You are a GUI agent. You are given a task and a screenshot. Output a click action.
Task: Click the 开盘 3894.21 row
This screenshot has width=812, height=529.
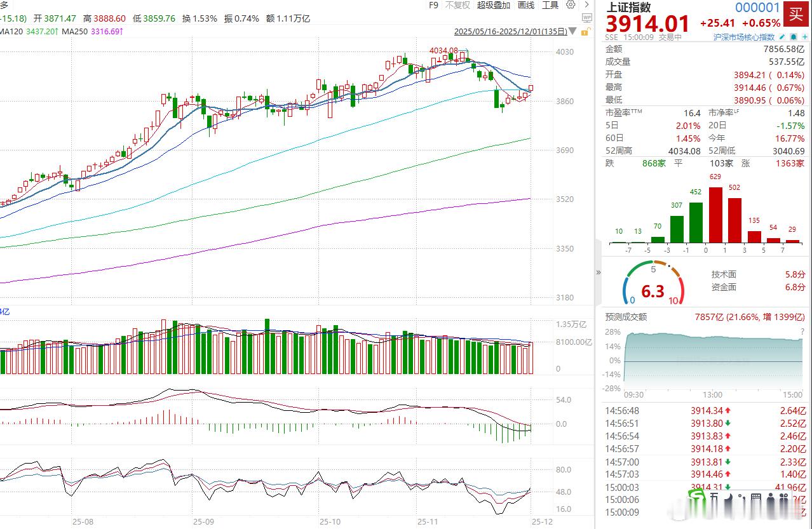[x=705, y=74]
